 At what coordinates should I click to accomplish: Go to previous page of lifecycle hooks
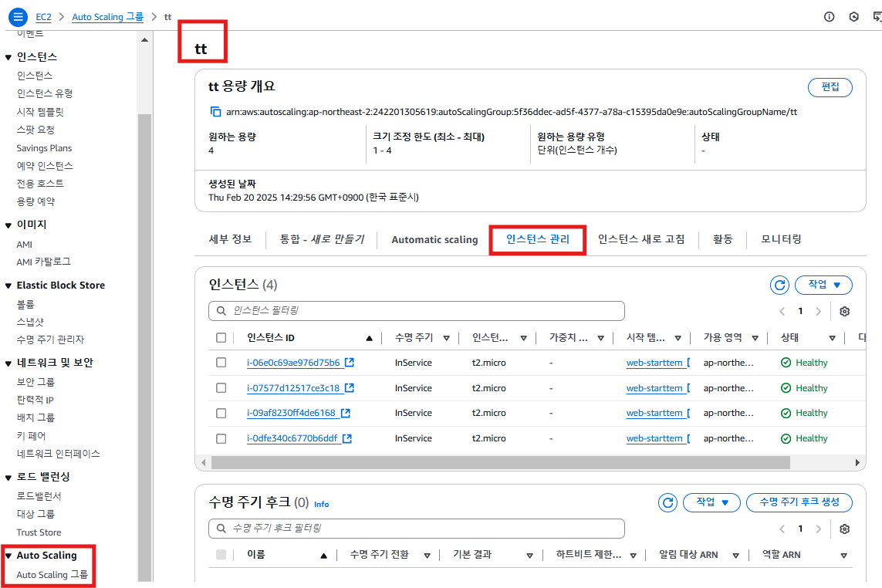coord(782,529)
